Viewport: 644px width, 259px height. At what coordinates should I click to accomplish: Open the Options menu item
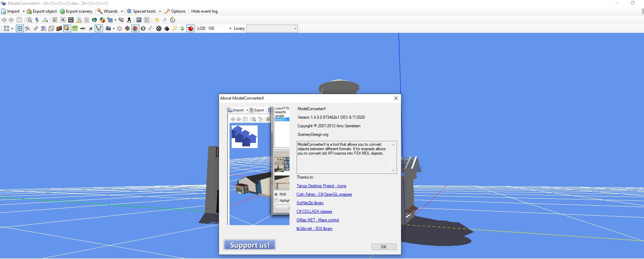pos(175,11)
